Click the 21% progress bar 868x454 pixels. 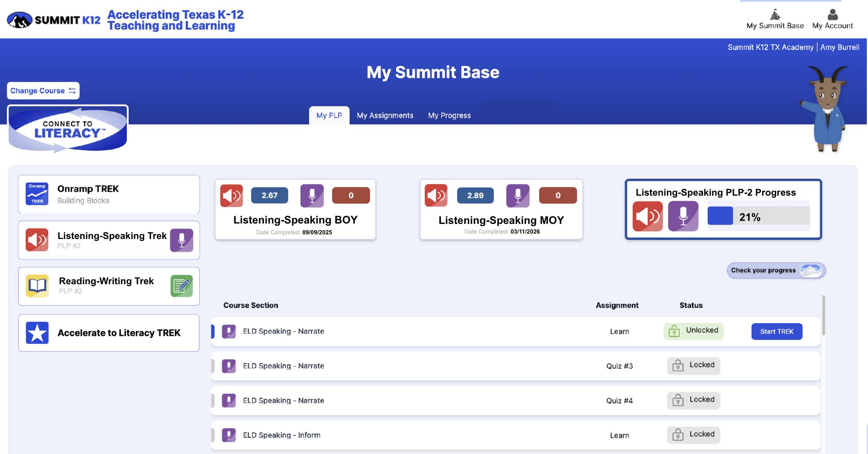pyautogui.click(x=759, y=216)
